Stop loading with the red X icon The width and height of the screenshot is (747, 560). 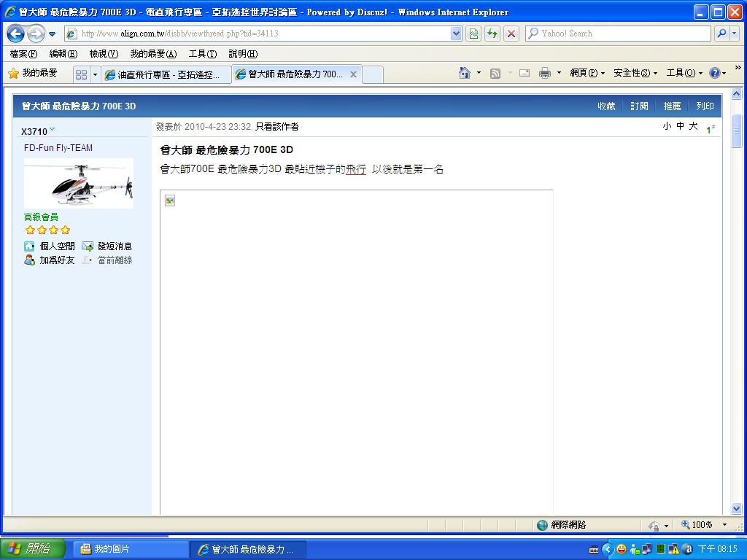coord(511,34)
